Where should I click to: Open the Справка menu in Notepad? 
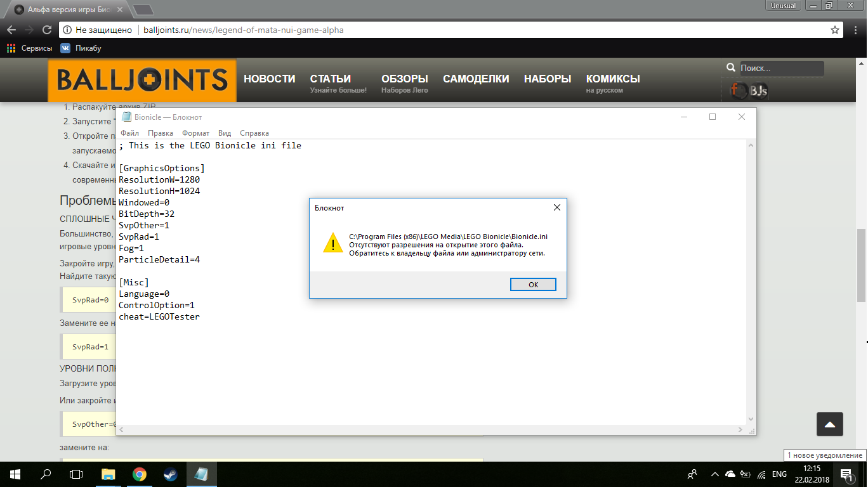click(254, 133)
